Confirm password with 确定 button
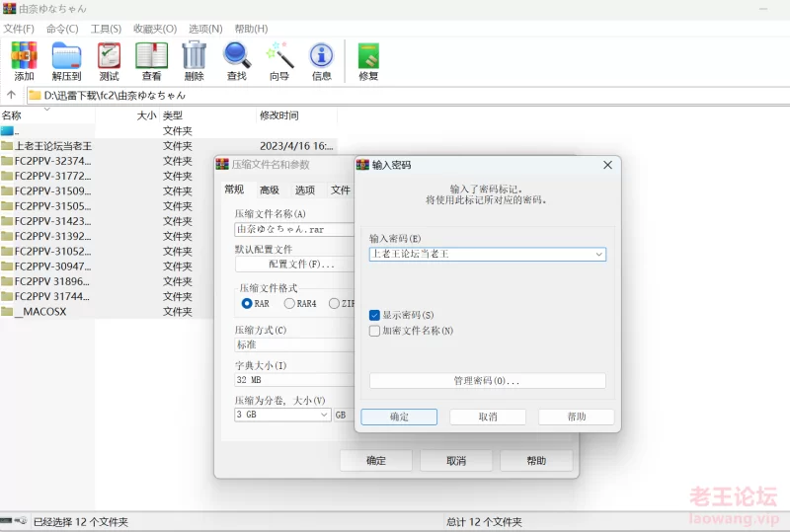790x532 pixels. point(399,417)
